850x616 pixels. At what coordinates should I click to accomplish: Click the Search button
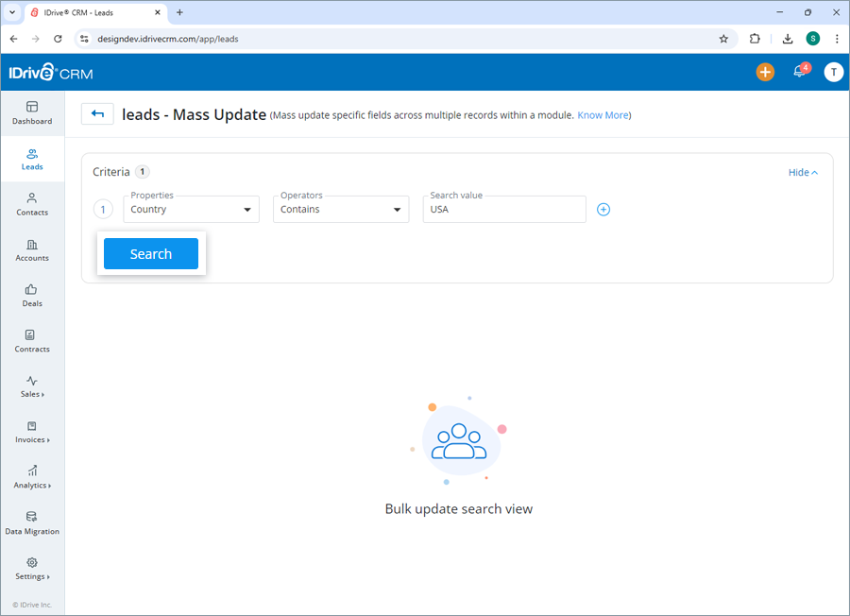point(150,253)
